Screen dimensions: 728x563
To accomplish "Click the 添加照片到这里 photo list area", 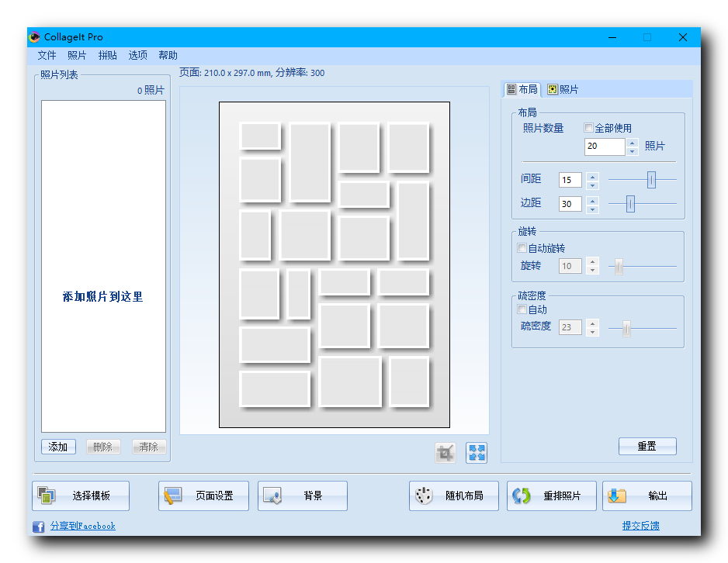I will [103, 266].
